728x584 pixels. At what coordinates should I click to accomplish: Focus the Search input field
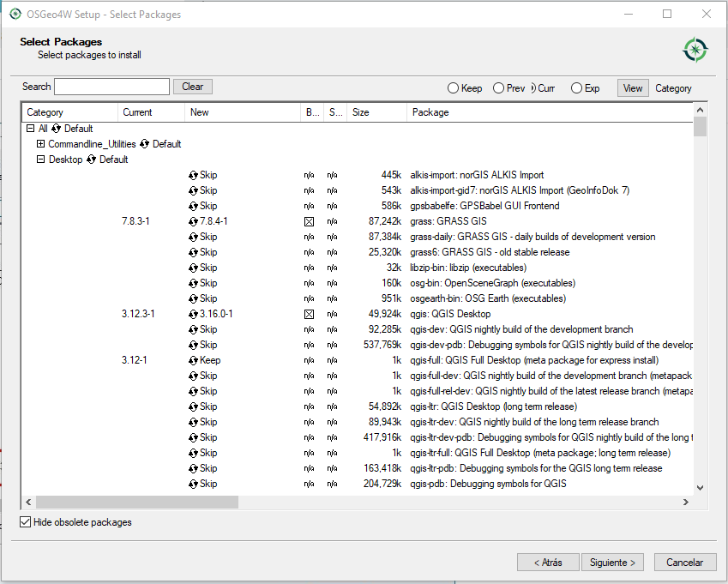point(111,87)
